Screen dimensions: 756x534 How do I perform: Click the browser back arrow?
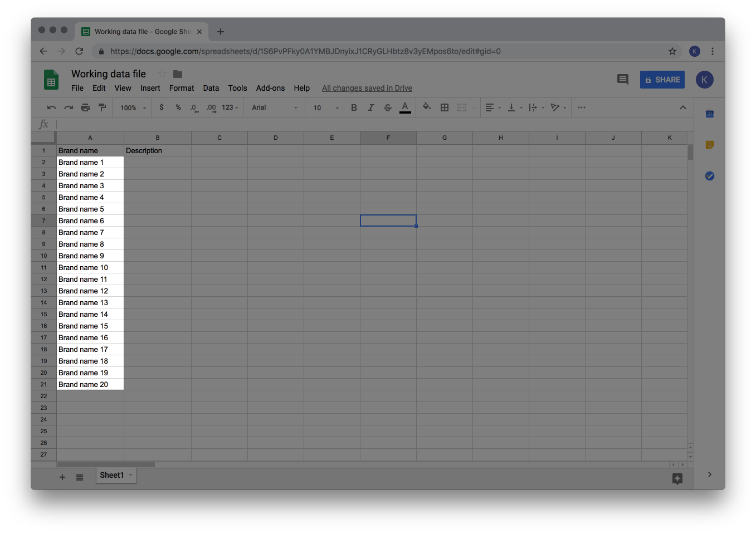click(x=43, y=51)
